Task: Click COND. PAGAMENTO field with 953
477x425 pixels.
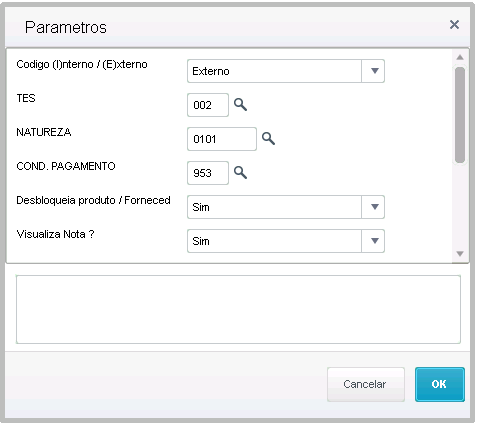Action: pos(208,173)
